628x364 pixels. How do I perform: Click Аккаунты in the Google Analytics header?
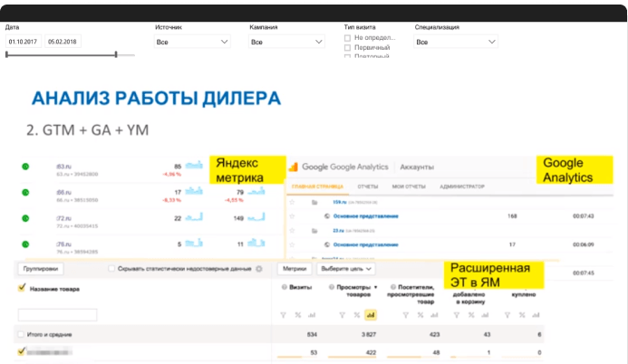click(x=417, y=167)
